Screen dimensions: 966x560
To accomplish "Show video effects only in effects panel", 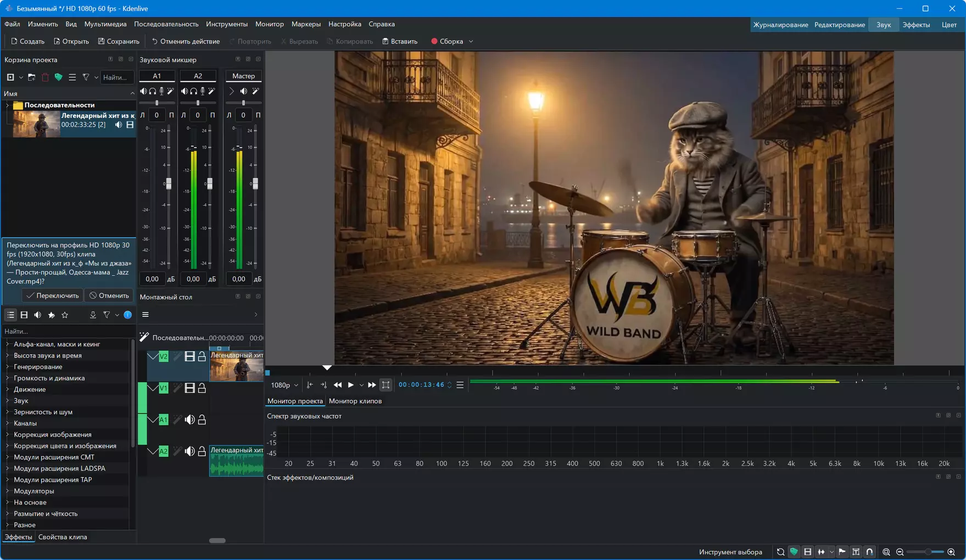I will tap(24, 315).
